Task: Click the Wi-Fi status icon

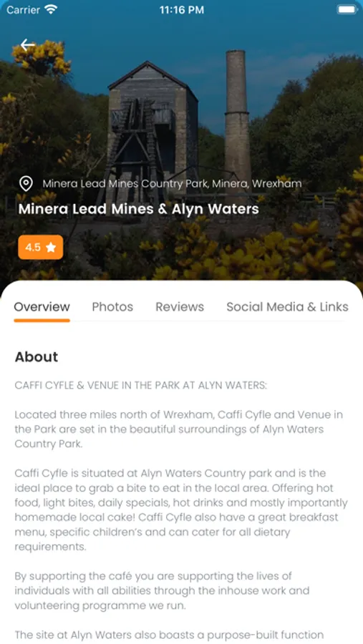Action: pos(51,9)
